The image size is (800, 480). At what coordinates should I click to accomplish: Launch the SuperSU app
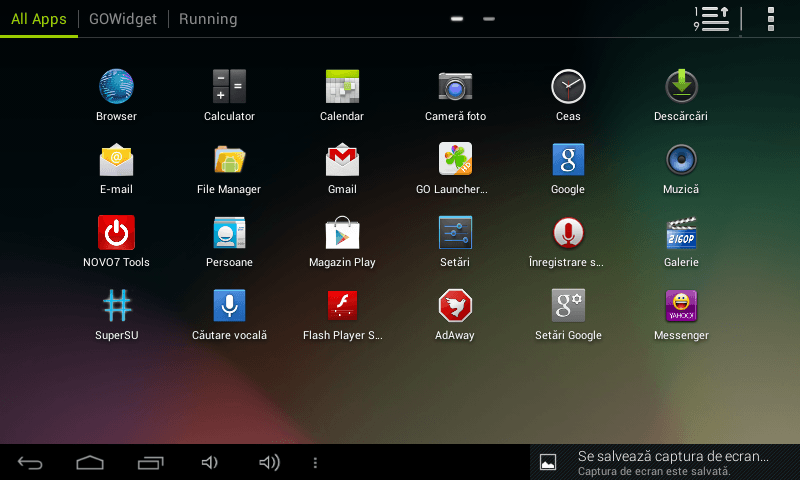pyautogui.click(x=116, y=306)
